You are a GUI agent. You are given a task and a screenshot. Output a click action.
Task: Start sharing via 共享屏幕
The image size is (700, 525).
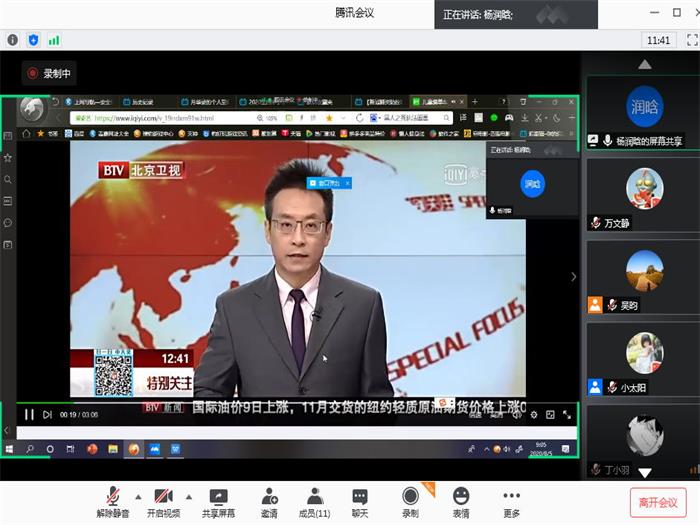pos(218,502)
